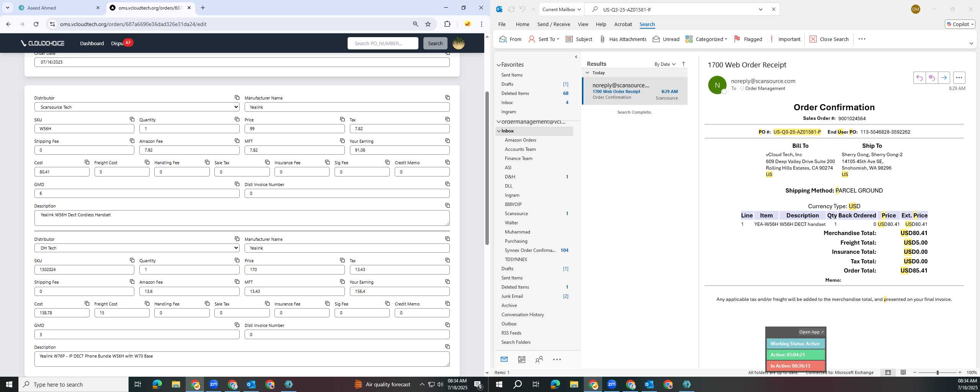Open Outlook Calendar view icon
The height and width of the screenshot is (392, 980).
(x=521, y=359)
